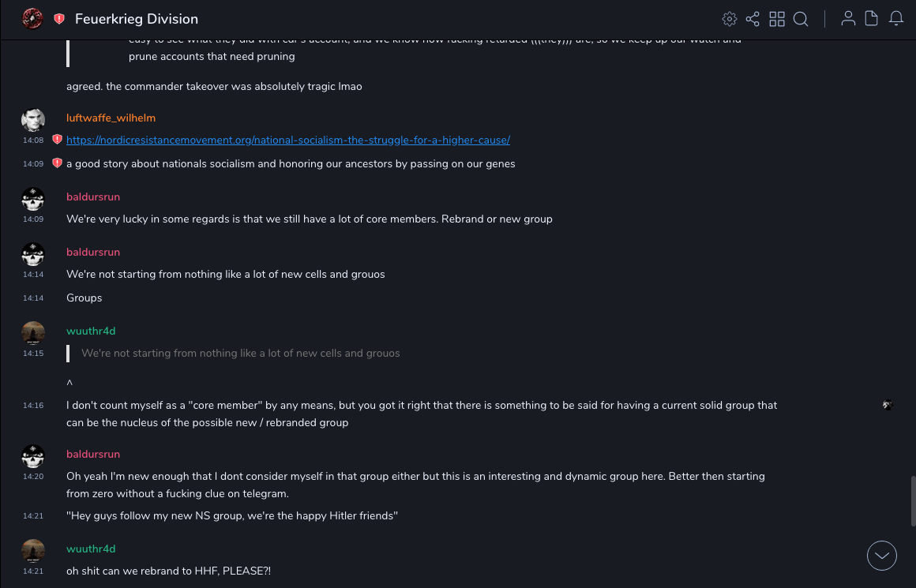This screenshot has width=916, height=588.
Task: Click the wuuthr4d username above the quoted reply
Action: (x=91, y=331)
